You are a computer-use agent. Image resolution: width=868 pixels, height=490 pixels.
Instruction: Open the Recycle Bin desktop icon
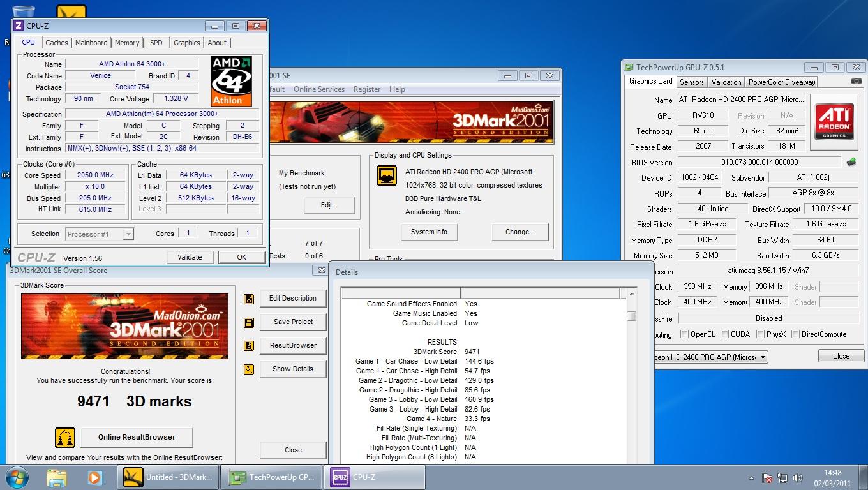click(23, 13)
